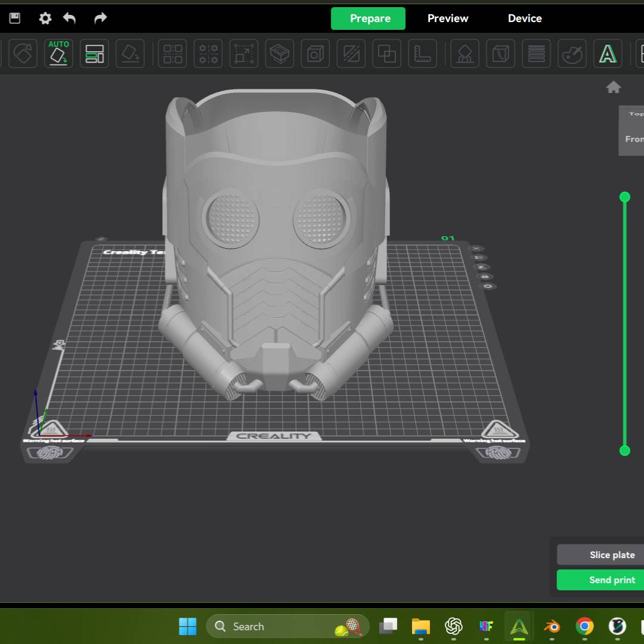Open plate settings hexagon icon beside plate
The width and height of the screenshot is (644, 644).
[x=488, y=286]
